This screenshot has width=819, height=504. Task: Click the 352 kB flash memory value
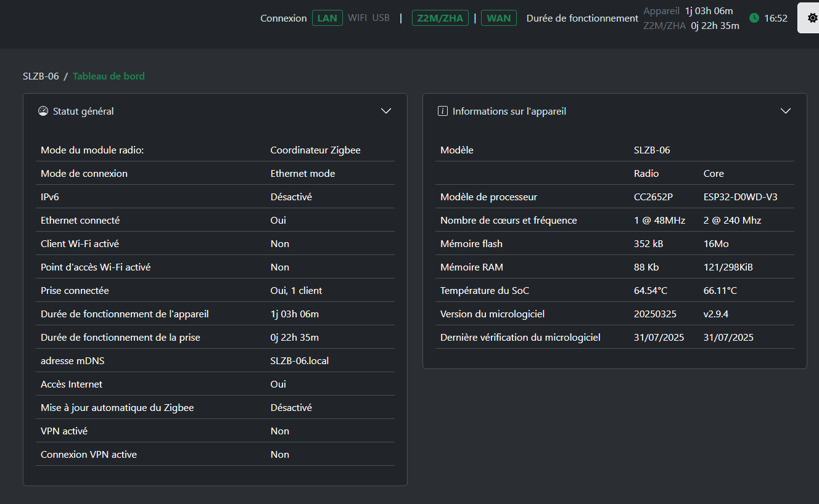[x=649, y=244]
